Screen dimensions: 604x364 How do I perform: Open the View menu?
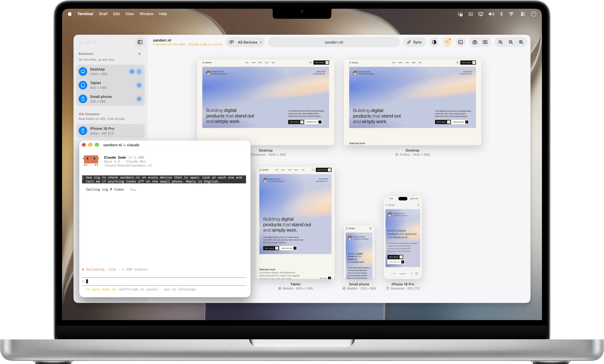pyautogui.click(x=129, y=14)
